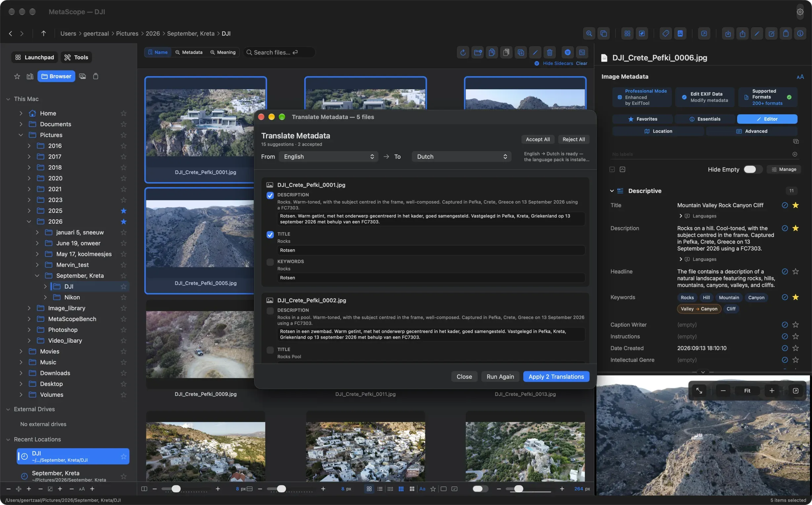
Task: Switch to the Metadata search tab
Action: click(x=189, y=53)
